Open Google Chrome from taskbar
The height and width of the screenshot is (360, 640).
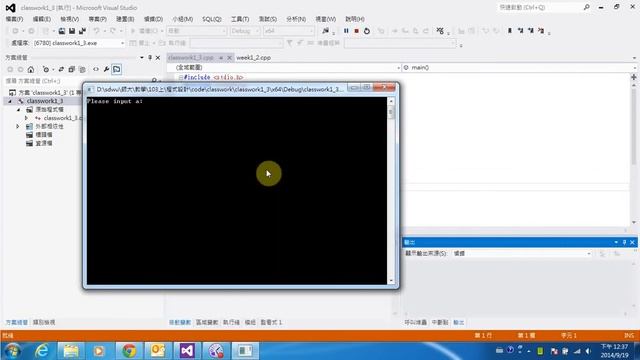click(x=129, y=351)
